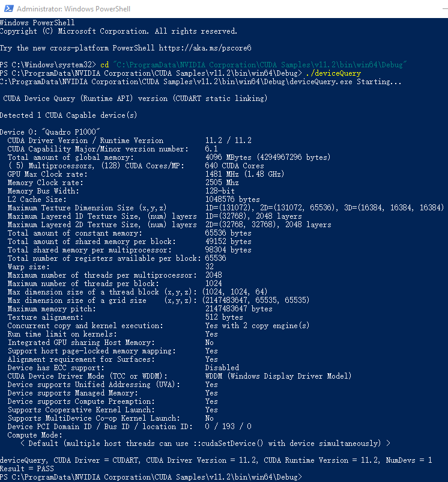Click the deviceQuery.exe Starting... line
Viewport: 448px width, 482px height.
click(x=201, y=82)
